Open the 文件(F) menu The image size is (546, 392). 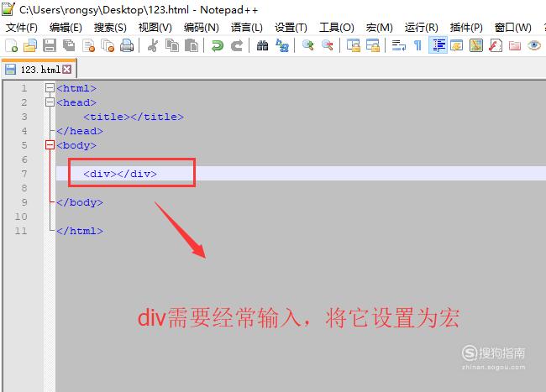22,27
